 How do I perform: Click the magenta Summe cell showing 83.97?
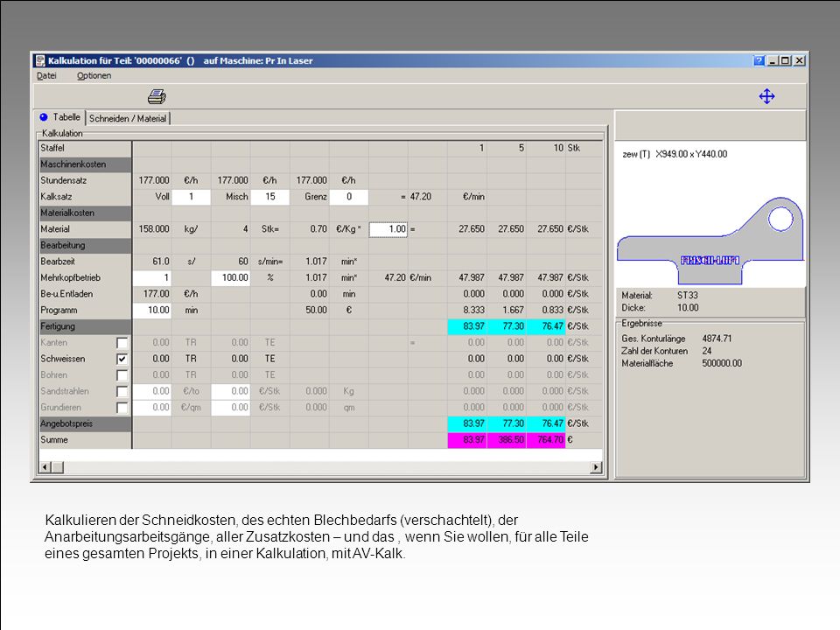467,440
